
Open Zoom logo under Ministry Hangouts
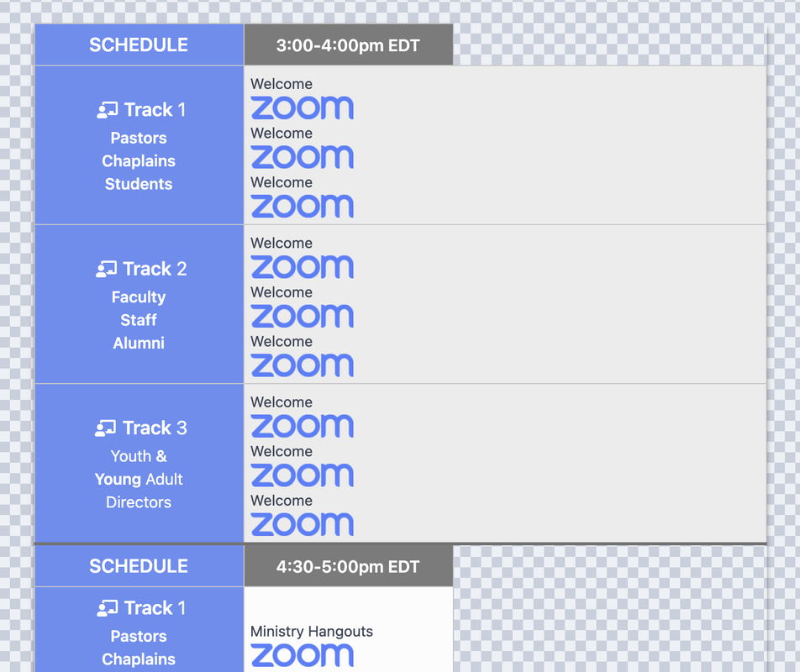tap(302, 655)
